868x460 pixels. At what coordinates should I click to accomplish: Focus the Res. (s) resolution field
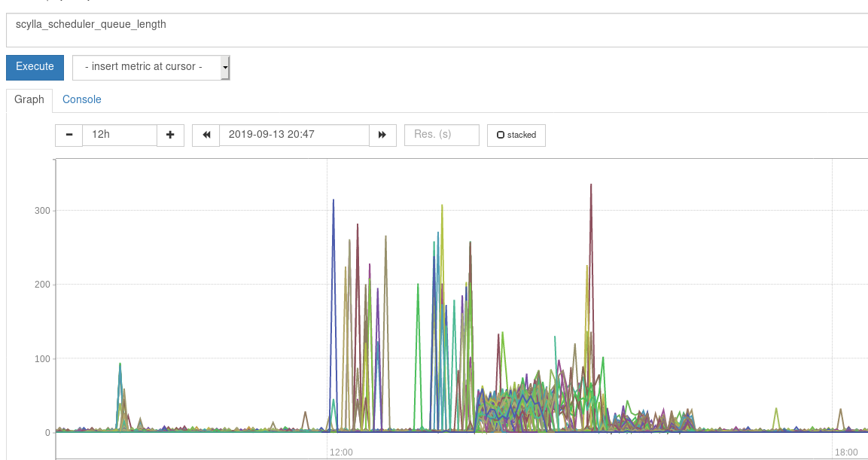pyautogui.click(x=441, y=135)
